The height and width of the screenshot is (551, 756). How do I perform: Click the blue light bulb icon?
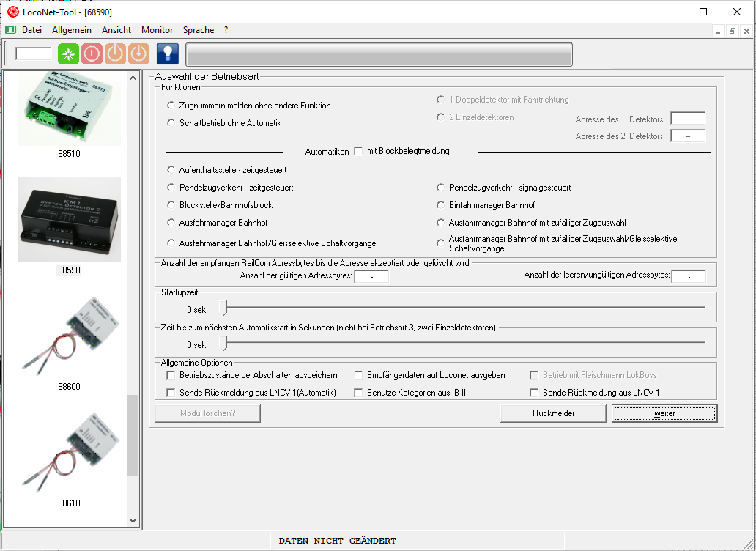point(168,54)
